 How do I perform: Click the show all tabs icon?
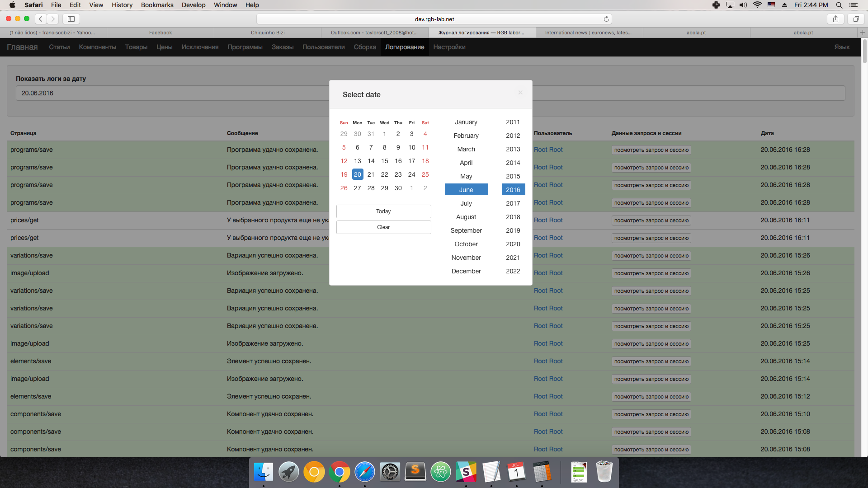[x=856, y=19]
